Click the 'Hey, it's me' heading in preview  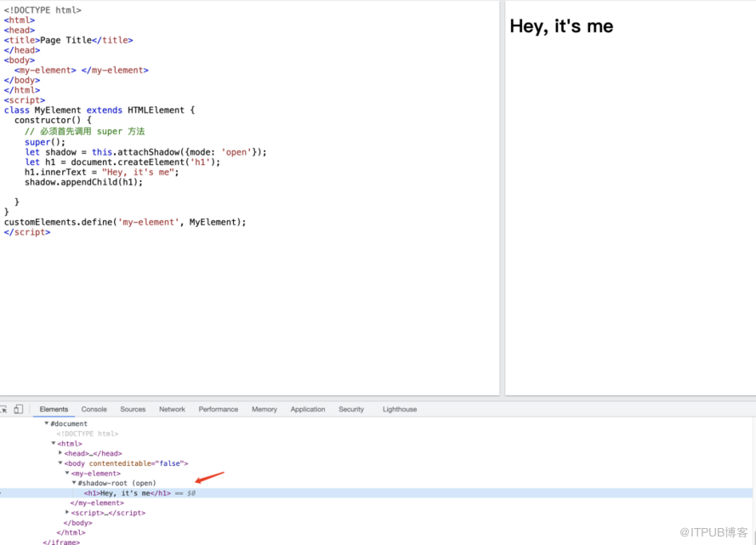pos(561,26)
